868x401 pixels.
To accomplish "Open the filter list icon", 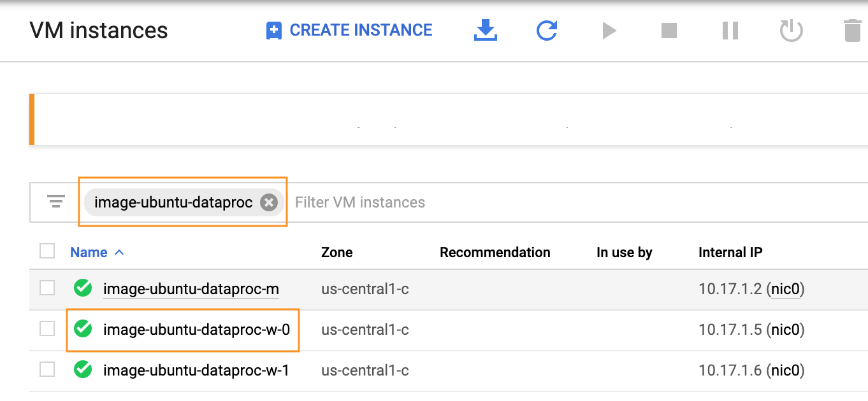I will coord(56,202).
